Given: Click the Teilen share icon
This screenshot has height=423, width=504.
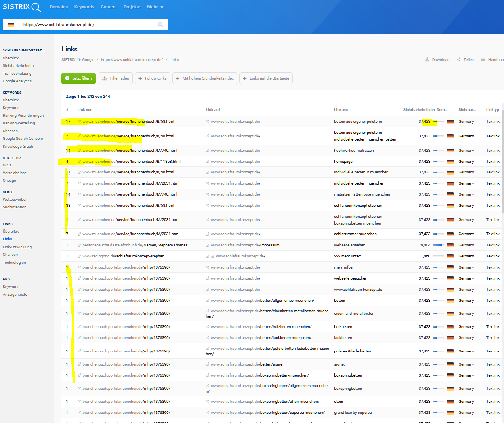Looking at the screenshot, I should [459, 60].
